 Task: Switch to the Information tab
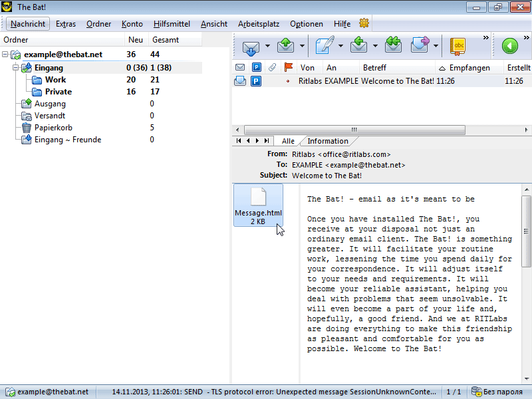tap(329, 141)
